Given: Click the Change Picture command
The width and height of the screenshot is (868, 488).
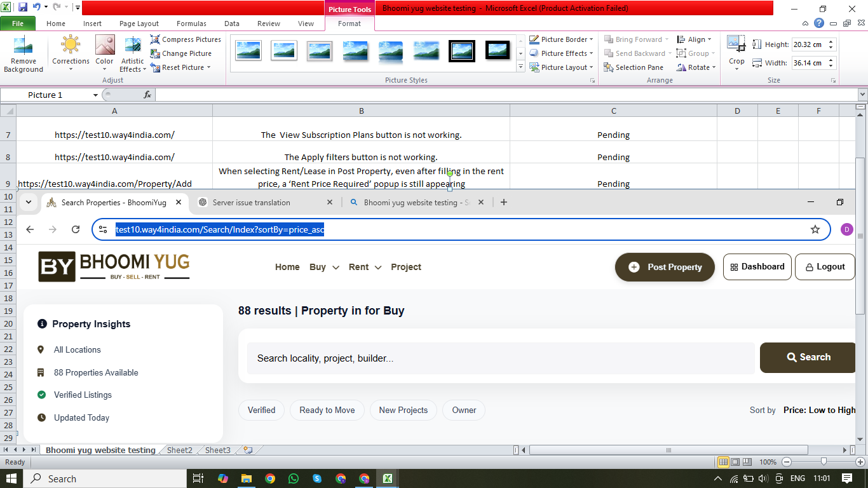Looking at the screenshot, I should coord(181,53).
